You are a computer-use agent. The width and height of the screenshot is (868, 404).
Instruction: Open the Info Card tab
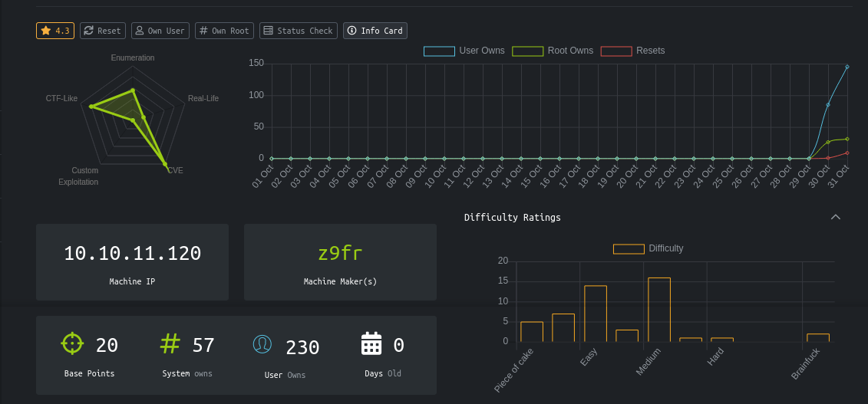coord(375,31)
